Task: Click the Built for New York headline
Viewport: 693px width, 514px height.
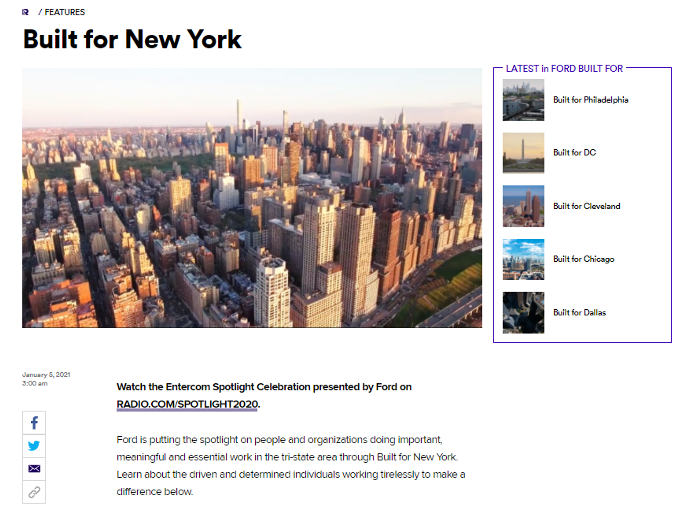Action: tap(132, 39)
